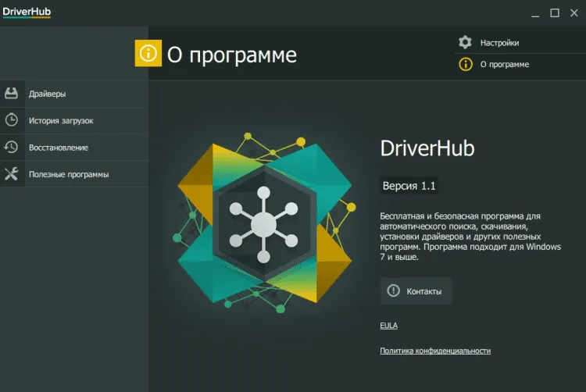Open the EULA link
This screenshot has height=392, width=586.
coord(388,326)
